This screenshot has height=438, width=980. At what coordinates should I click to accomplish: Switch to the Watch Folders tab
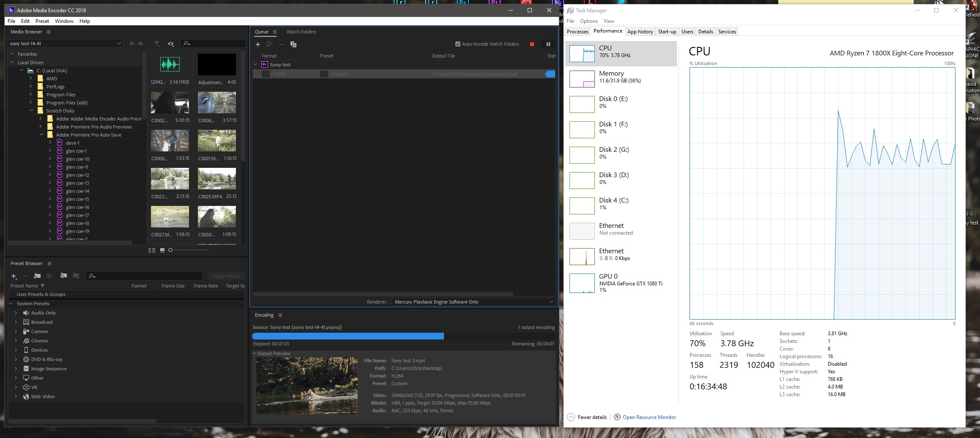301,32
